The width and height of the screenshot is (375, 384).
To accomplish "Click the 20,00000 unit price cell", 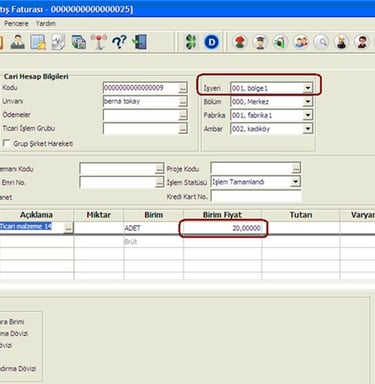I will [223, 228].
